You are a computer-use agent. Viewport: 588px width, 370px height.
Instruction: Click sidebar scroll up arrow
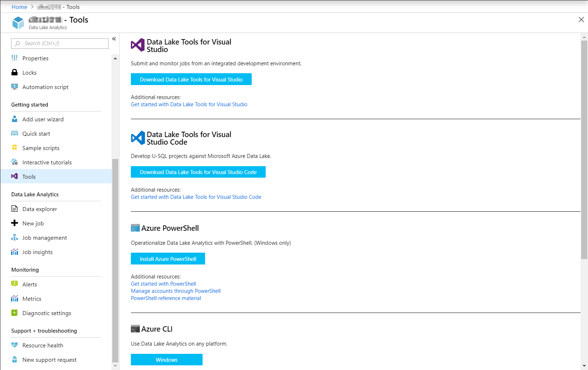[x=115, y=58]
